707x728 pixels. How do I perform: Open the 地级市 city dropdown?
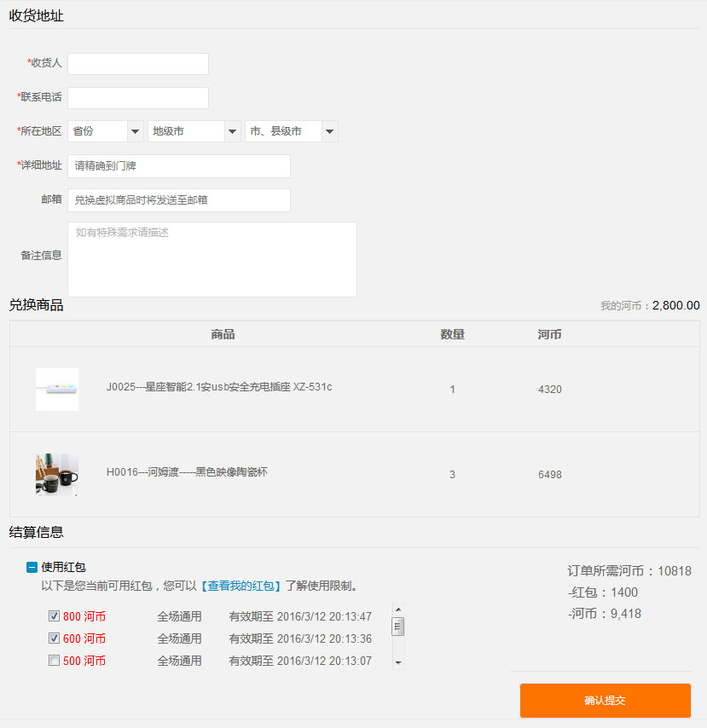194,131
